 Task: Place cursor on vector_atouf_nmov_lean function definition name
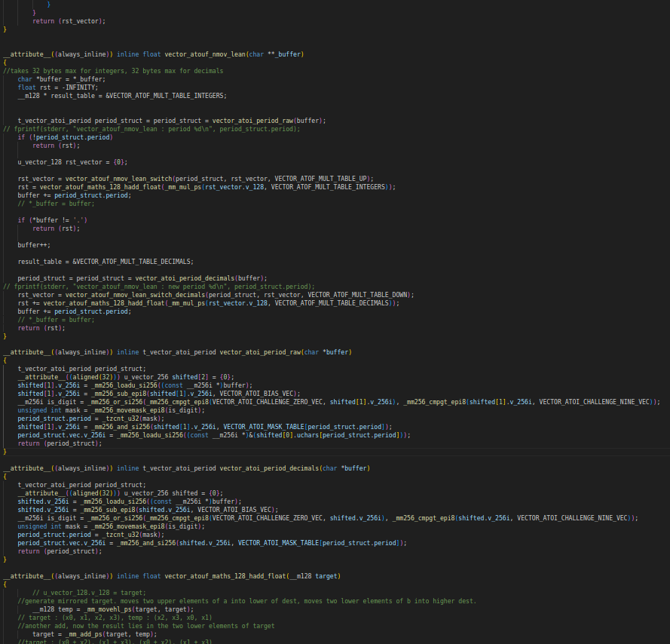205,54
